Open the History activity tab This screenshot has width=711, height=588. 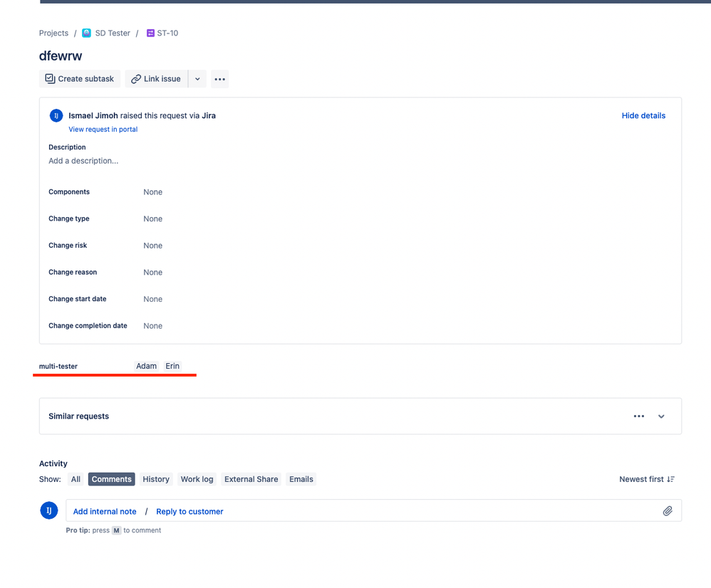155,479
